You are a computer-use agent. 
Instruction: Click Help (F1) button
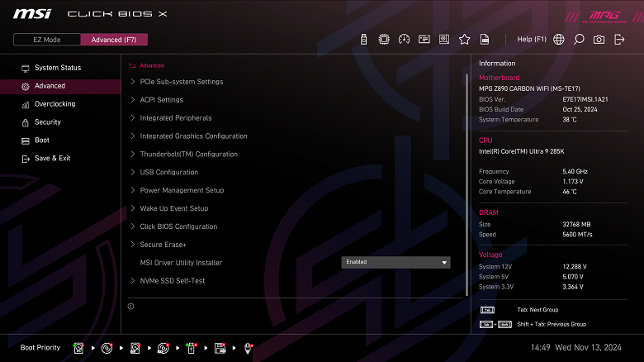(x=532, y=39)
